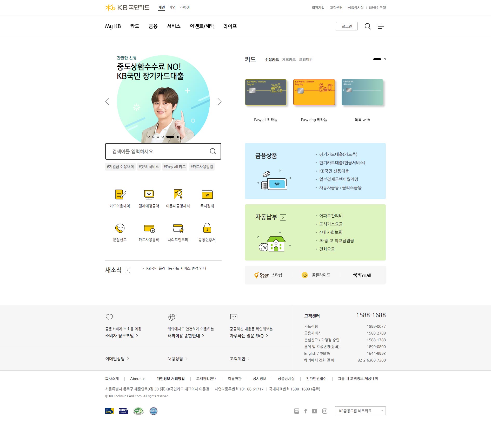Click the 카드이용내역 icon
Viewport: 491px width, 448px height.
pyautogui.click(x=120, y=195)
